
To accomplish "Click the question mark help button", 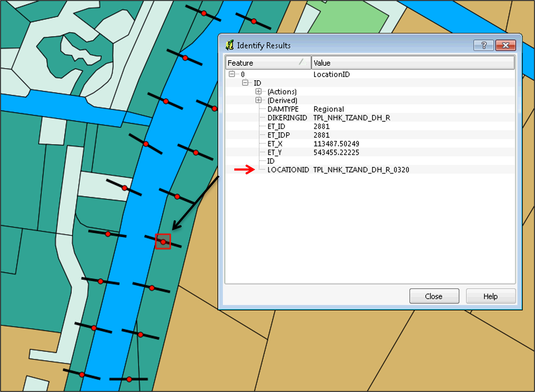I will click(x=483, y=45).
